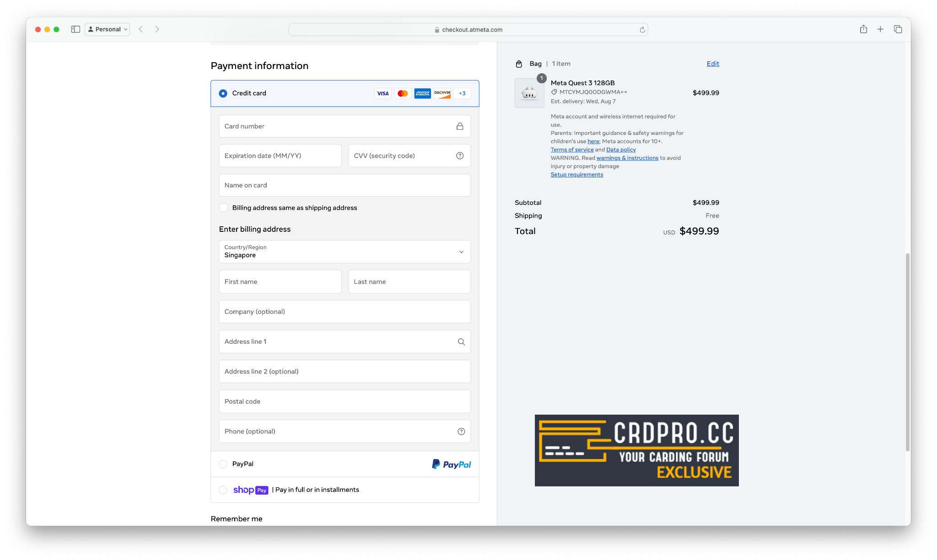Select the PayPal radio button

coord(223,464)
